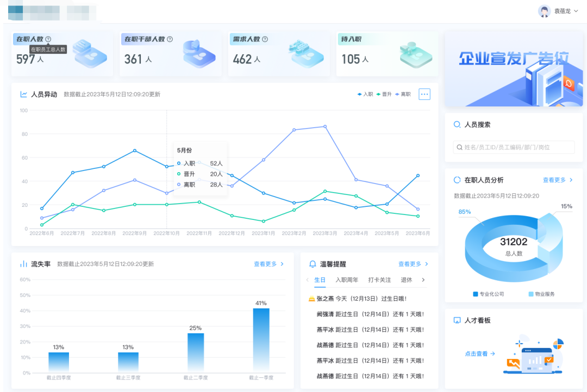587x392 pixels.
Task: Click the 人员搜索 magnifier title icon
Action: coord(457,124)
